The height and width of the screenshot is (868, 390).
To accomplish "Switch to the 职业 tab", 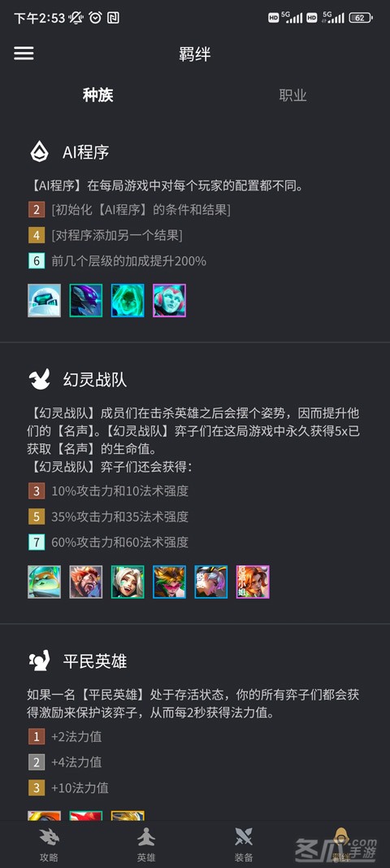I will pyautogui.click(x=292, y=95).
